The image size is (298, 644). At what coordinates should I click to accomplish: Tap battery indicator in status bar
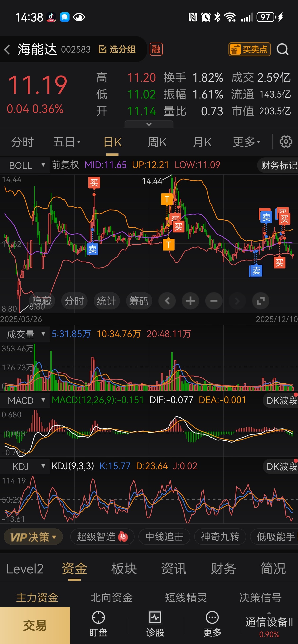(x=266, y=17)
